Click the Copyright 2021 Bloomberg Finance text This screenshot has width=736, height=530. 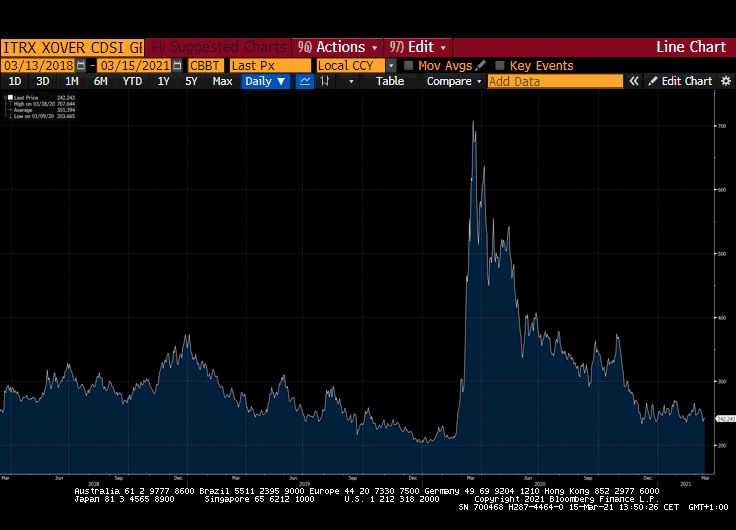(x=567, y=499)
